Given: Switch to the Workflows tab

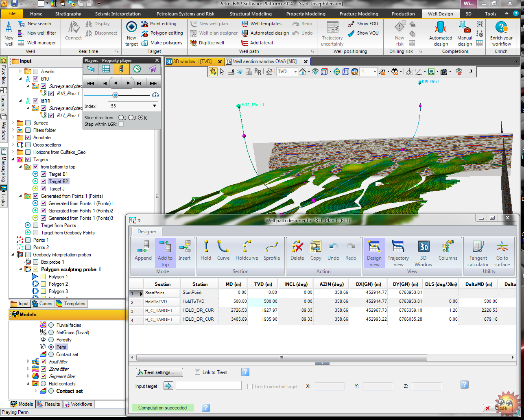Looking at the screenshot, I should click(78, 404).
